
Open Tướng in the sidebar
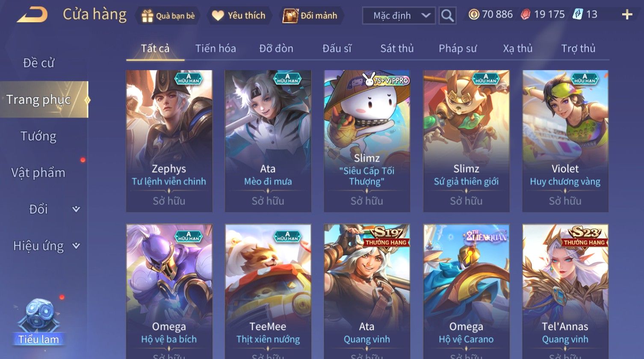[x=38, y=136]
